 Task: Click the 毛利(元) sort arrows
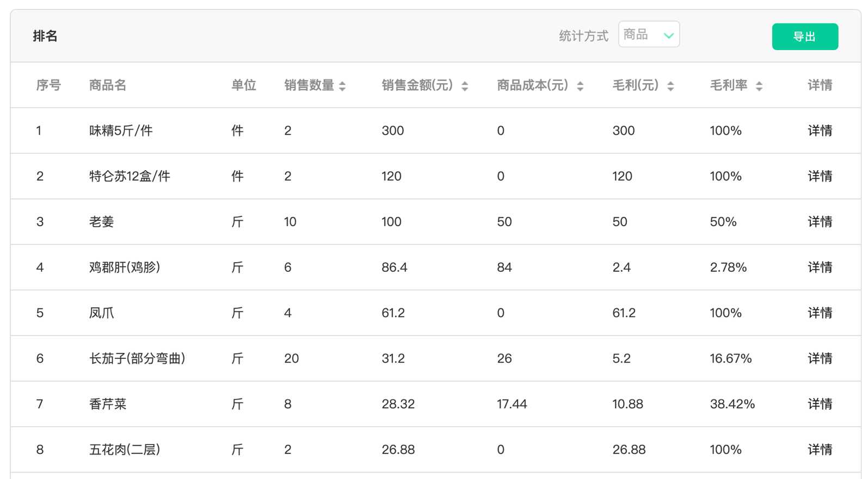point(670,86)
